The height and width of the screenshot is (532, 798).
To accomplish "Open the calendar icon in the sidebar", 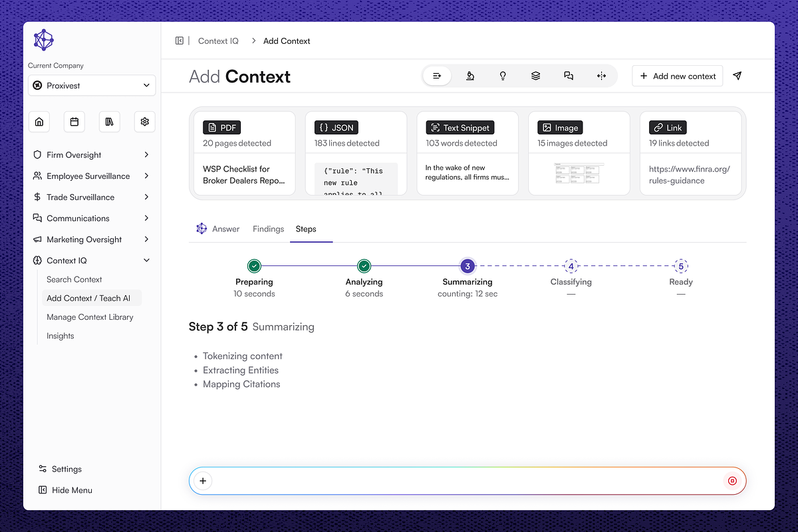I will [74, 122].
